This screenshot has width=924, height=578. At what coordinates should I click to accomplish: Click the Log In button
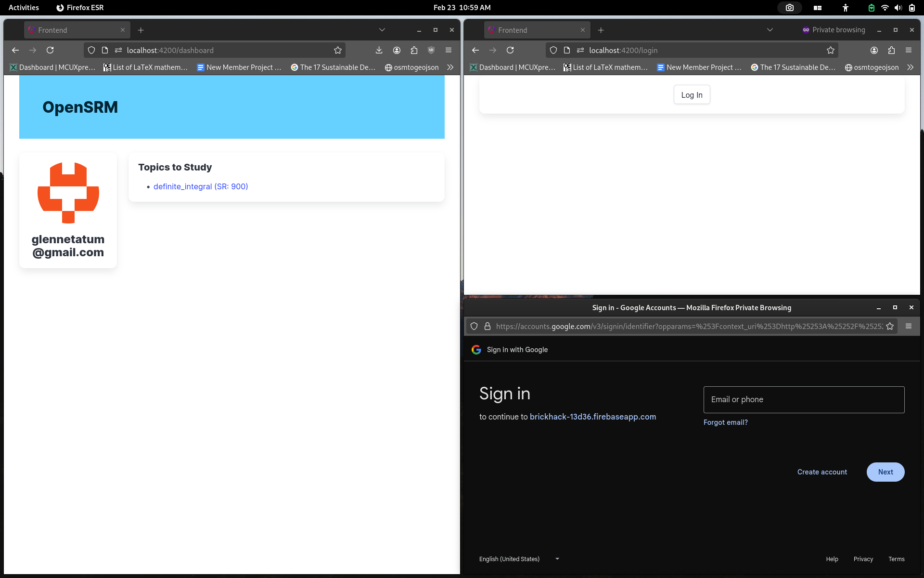[692, 95]
